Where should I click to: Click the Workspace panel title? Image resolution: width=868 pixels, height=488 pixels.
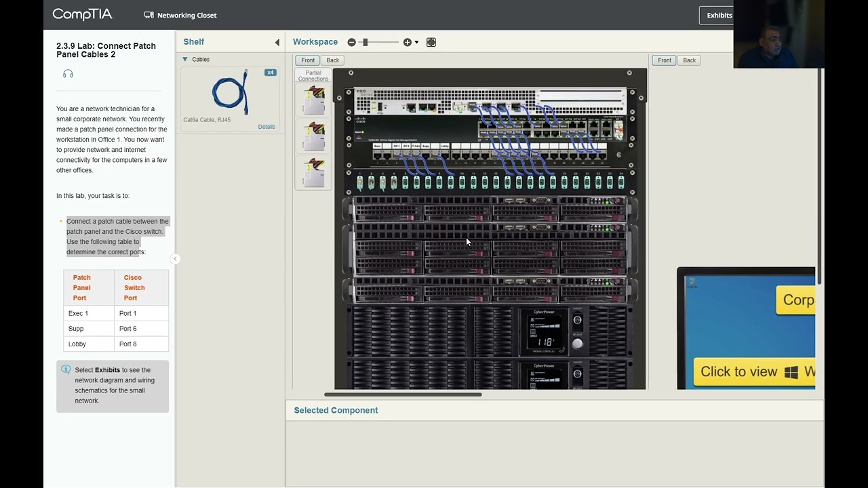(315, 42)
